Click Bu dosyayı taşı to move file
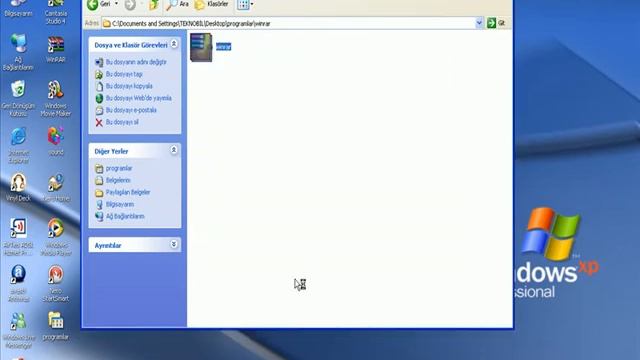The height and width of the screenshot is (360, 640). (124, 74)
